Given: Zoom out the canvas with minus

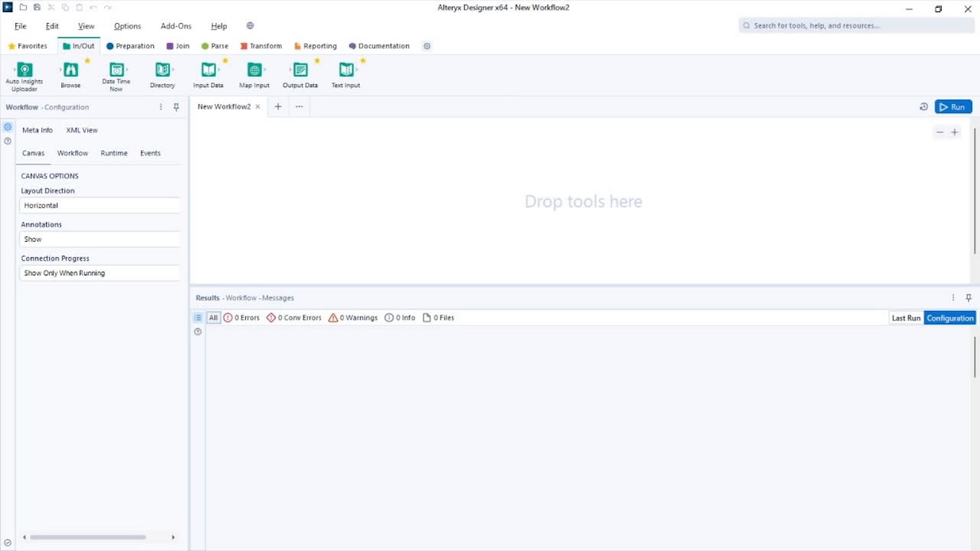Looking at the screenshot, I should [x=939, y=132].
